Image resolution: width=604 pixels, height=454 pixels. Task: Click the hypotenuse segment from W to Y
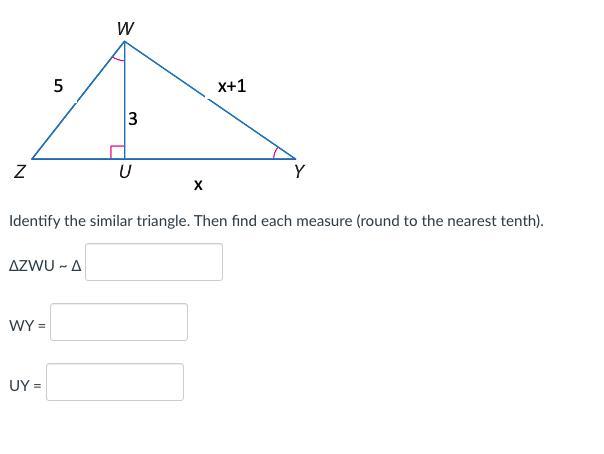pyautogui.click(x=210, y=100)
